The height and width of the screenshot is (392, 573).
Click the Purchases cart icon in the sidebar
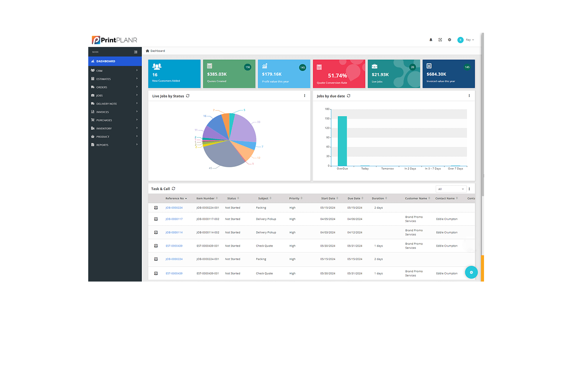click(x=93, y=120)
